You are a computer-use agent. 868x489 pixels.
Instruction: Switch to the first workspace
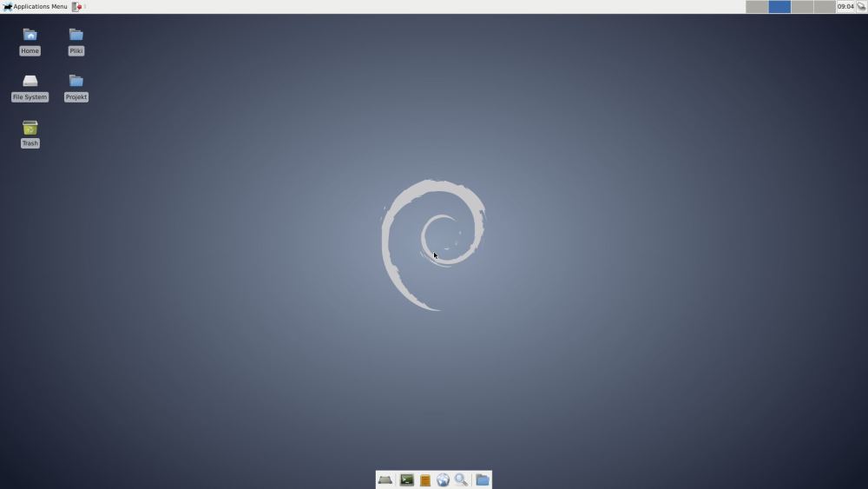757,6
